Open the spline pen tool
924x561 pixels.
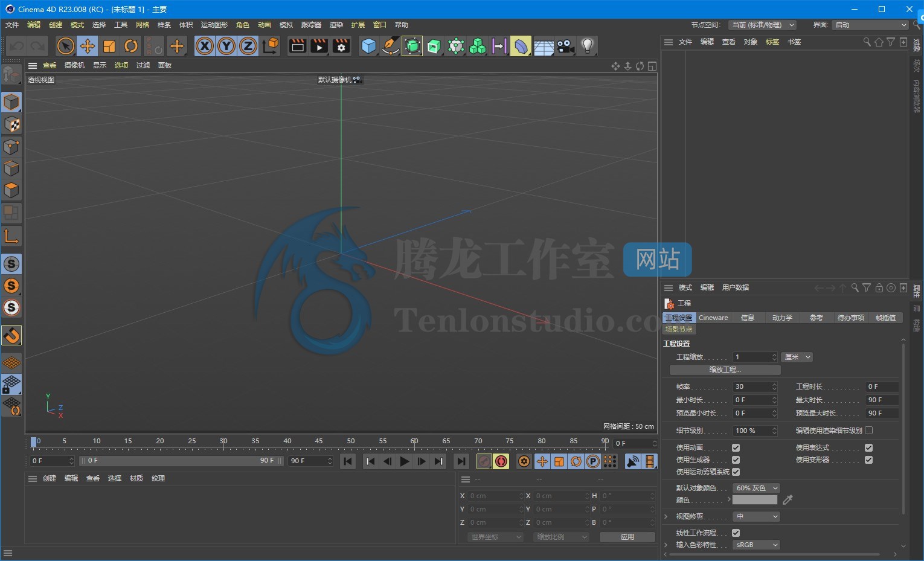391,46
